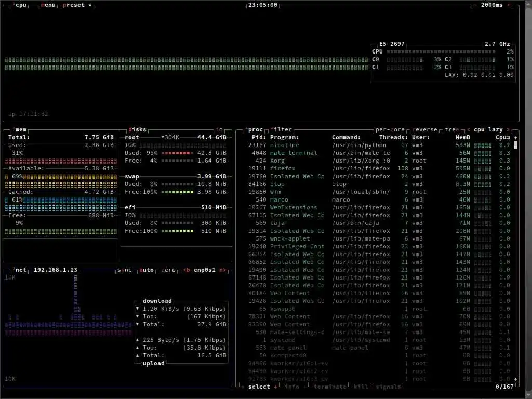Image resolution: width=532 pixels, height=399 pixels.
Task: Click the Command: column header
Action: coord(346,137)
